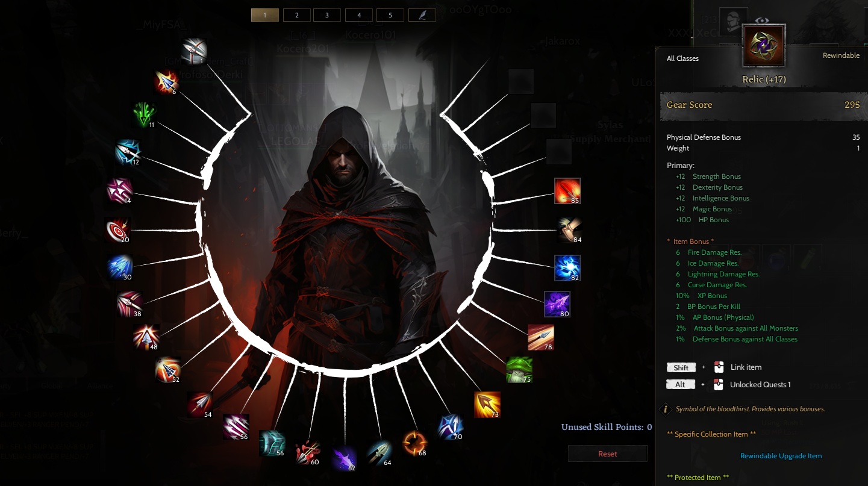The image size is (868, 486).
Task: Click the Shift key Link item hint
Action: [x=716, y=367]
